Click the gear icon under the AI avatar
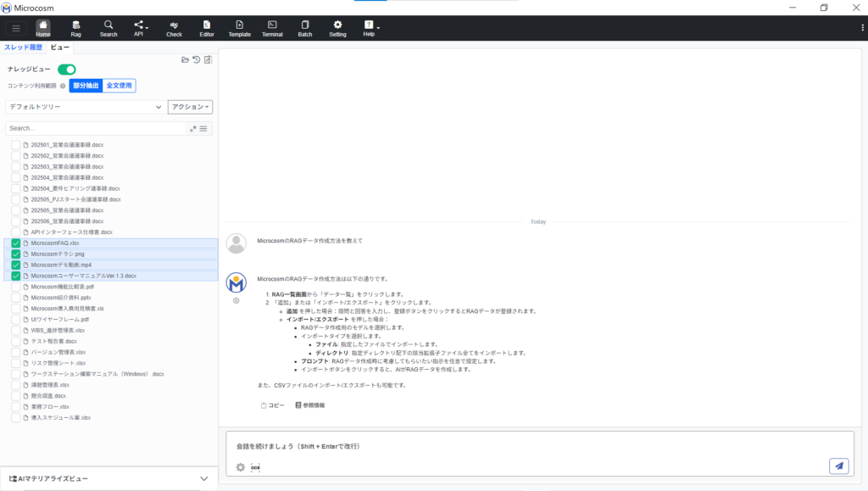 coord(236,300)
